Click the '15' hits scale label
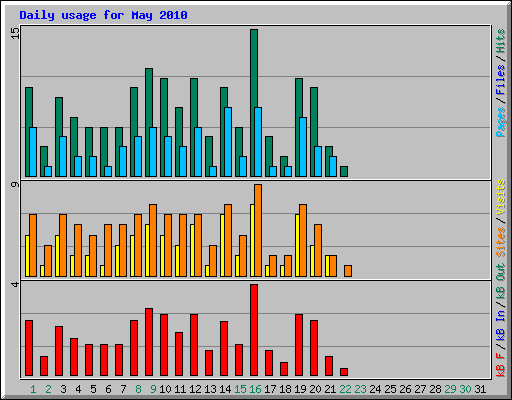 pos(15,33)
